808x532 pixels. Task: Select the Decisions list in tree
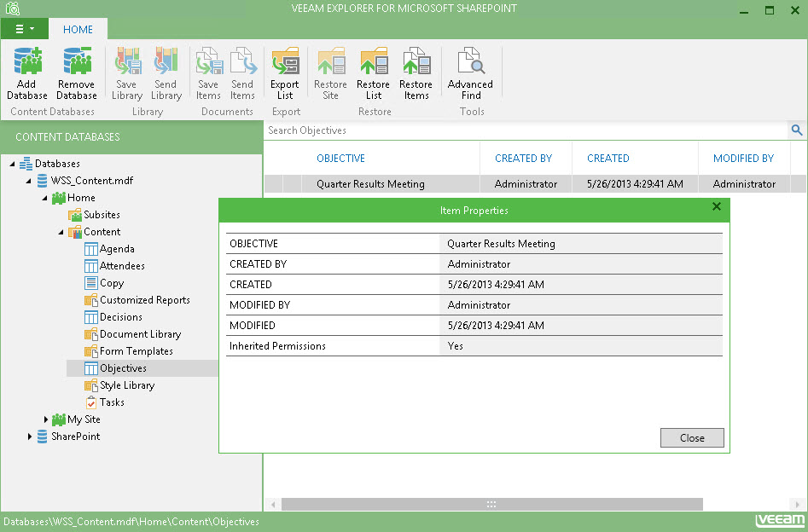(x=121, y=317)
